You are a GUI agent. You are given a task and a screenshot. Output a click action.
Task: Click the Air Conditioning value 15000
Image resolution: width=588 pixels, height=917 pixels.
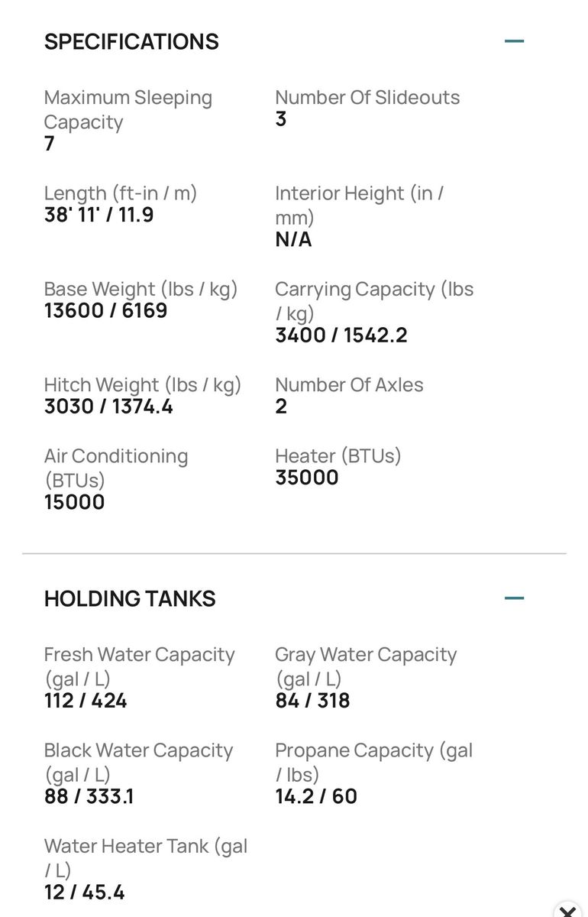pos(75,502)
